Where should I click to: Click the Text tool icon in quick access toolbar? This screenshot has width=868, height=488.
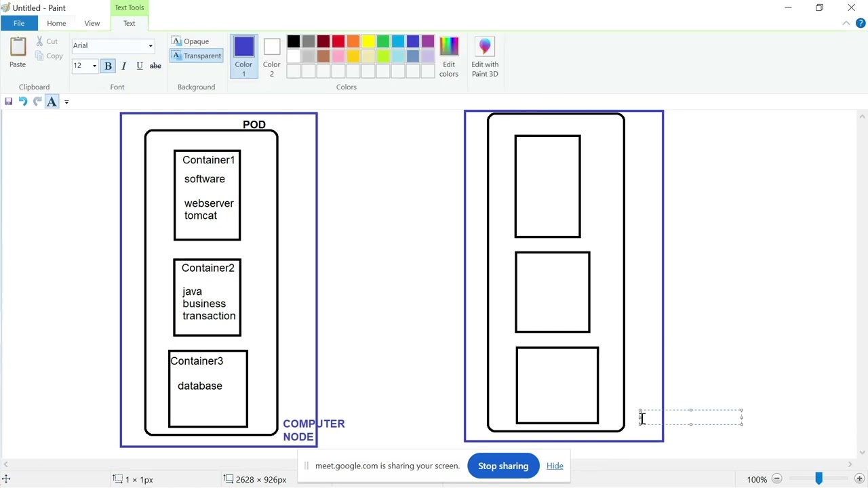pos(52,102)
